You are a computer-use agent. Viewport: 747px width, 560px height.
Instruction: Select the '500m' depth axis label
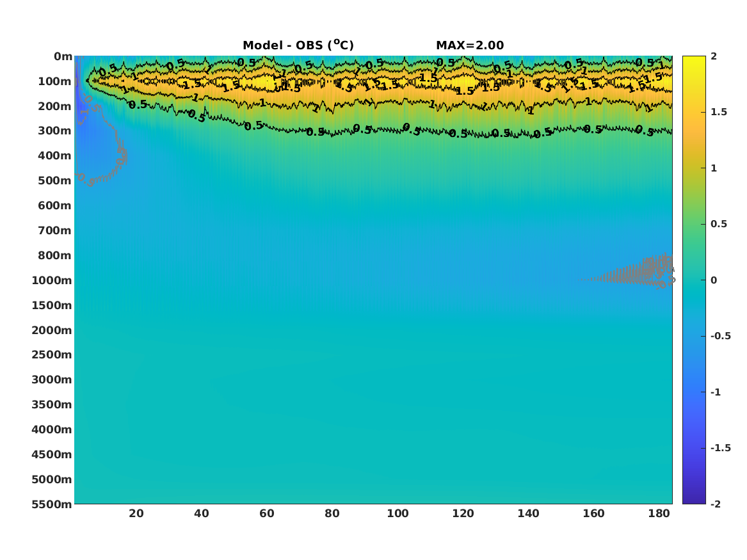tap(55, 181)
